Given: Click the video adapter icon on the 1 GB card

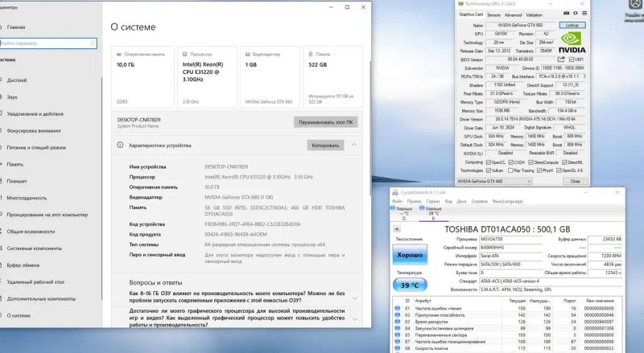Looking at the screenshot, I should click(x=248, y=54).
